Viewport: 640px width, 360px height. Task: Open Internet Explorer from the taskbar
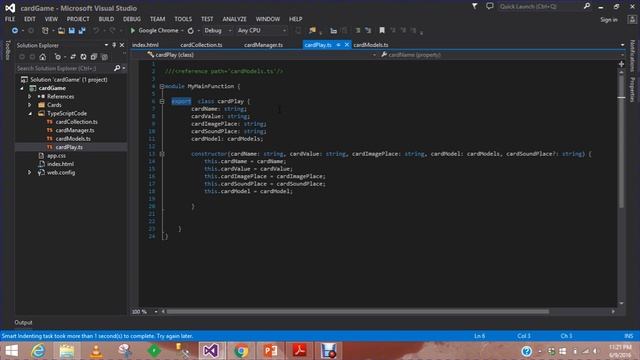(x=38, y=351)
